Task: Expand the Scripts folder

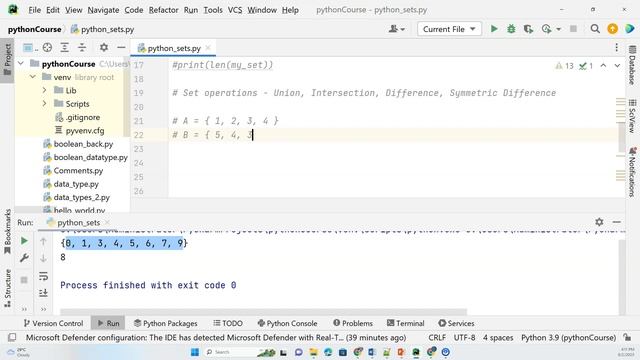Action: click(44, 104)
